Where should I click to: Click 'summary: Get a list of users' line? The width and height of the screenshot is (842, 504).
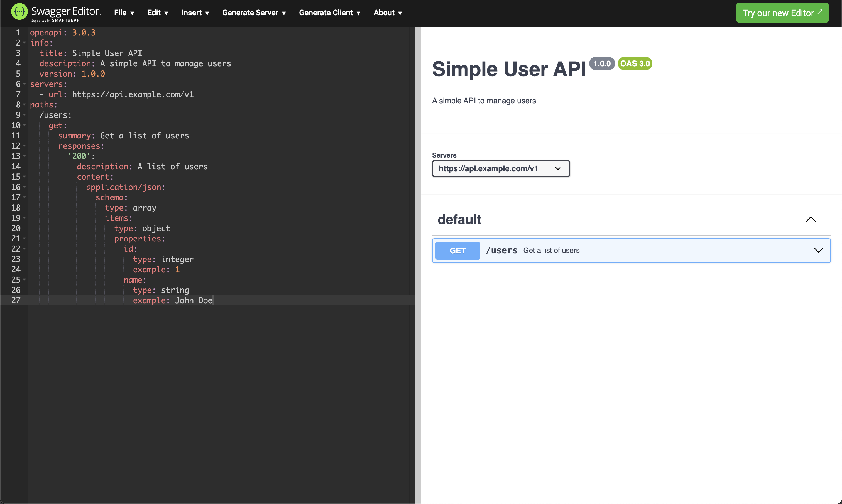pos(123,136)
